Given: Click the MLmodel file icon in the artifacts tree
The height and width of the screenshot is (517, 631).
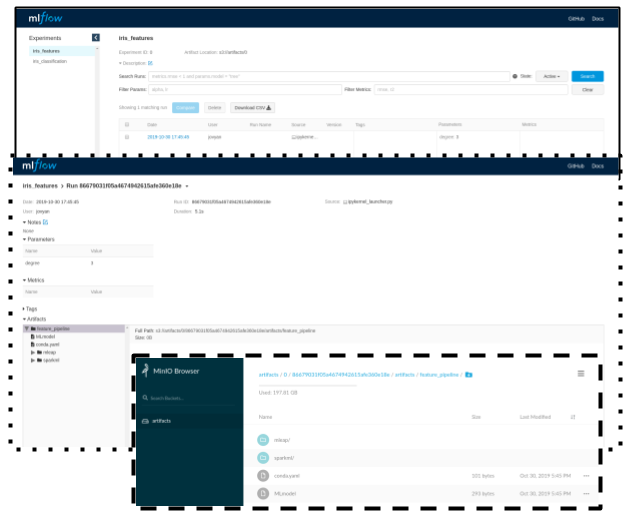Looking at the screenshot, I should click(x=33, y=336).
